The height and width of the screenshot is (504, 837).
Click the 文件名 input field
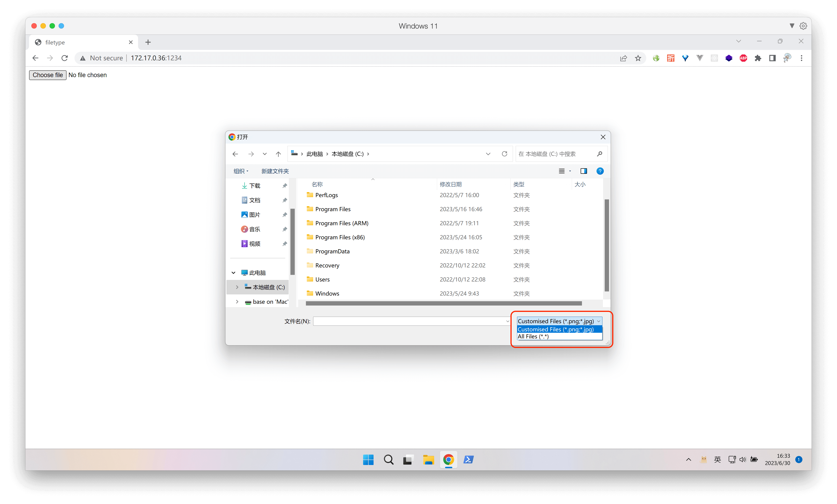coord(409,321)
